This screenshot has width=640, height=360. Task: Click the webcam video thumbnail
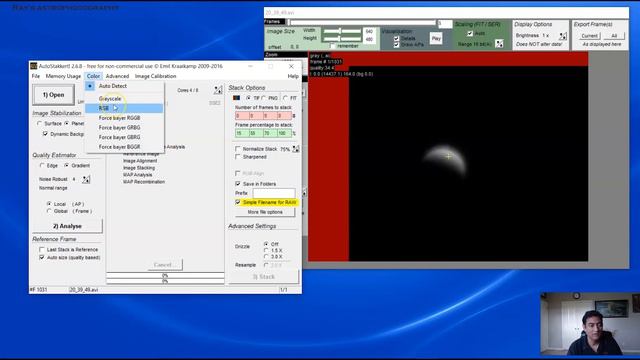(x=590, y=324)
